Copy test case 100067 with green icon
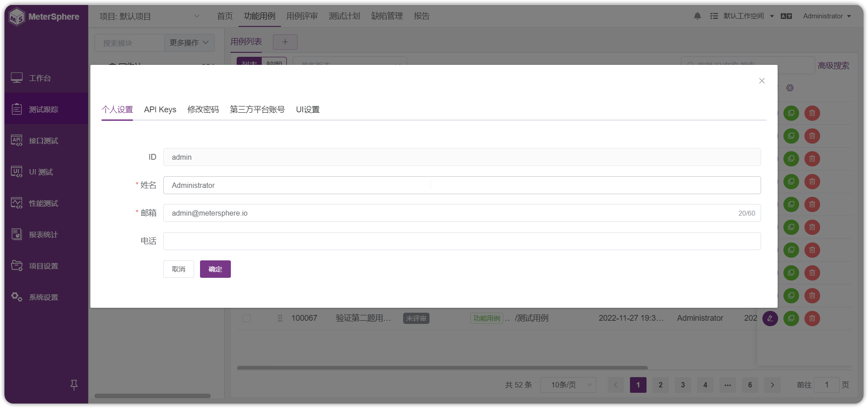868x408 pixels. [791, 319]
